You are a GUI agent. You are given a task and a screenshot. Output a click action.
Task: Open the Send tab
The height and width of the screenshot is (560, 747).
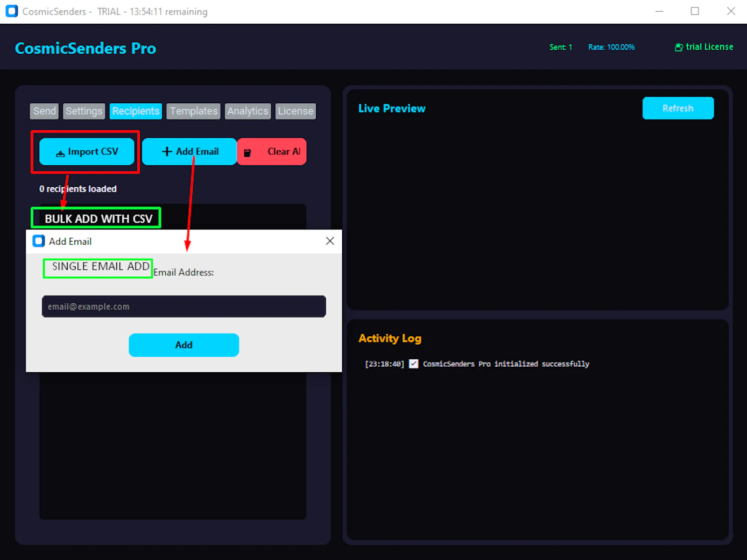coord(44,111)
